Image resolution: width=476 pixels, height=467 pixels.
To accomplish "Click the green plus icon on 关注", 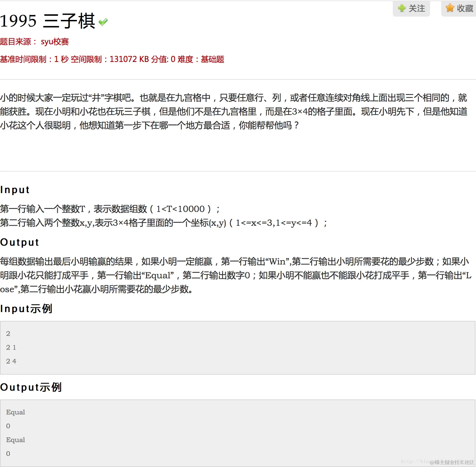I will pos(402,8).
